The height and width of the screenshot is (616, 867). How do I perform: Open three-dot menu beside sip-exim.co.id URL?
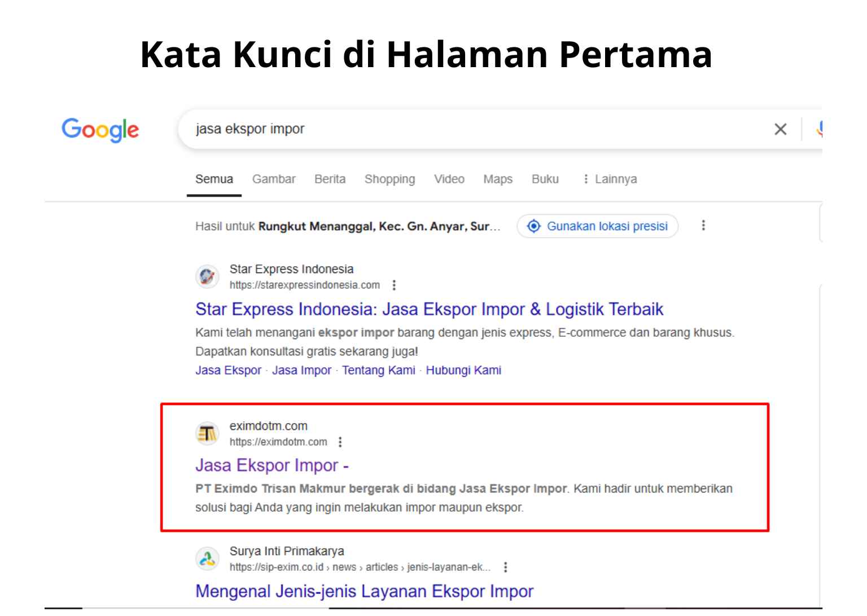pyautogui.click(x=506, y=567)
